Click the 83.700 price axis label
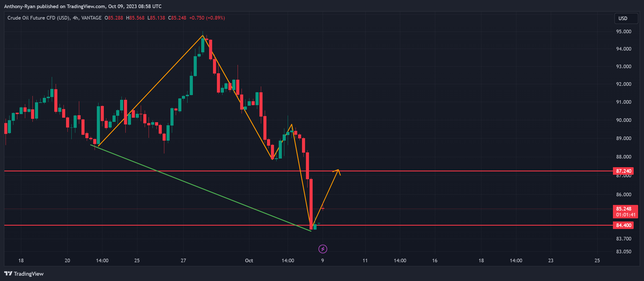 [624, 239]
